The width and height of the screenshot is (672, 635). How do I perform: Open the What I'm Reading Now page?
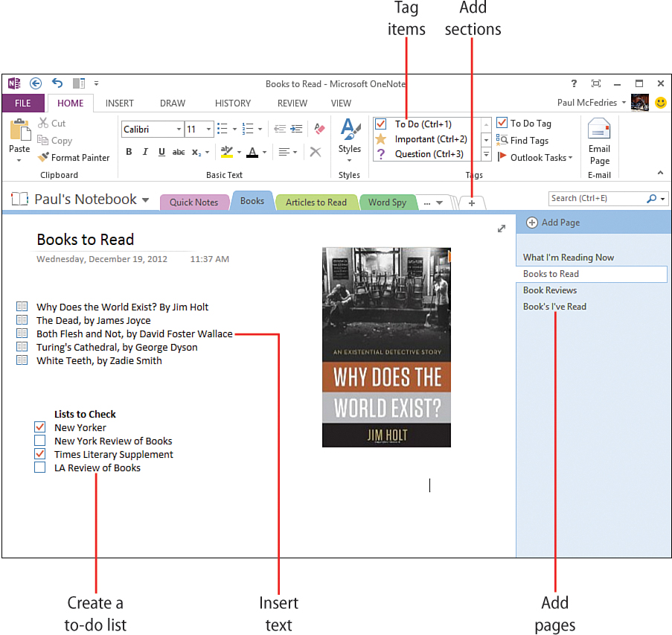[x=569, y=258]
